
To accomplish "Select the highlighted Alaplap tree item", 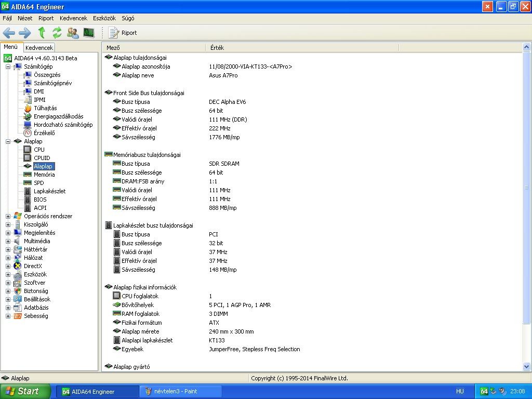I will point(44,166).
